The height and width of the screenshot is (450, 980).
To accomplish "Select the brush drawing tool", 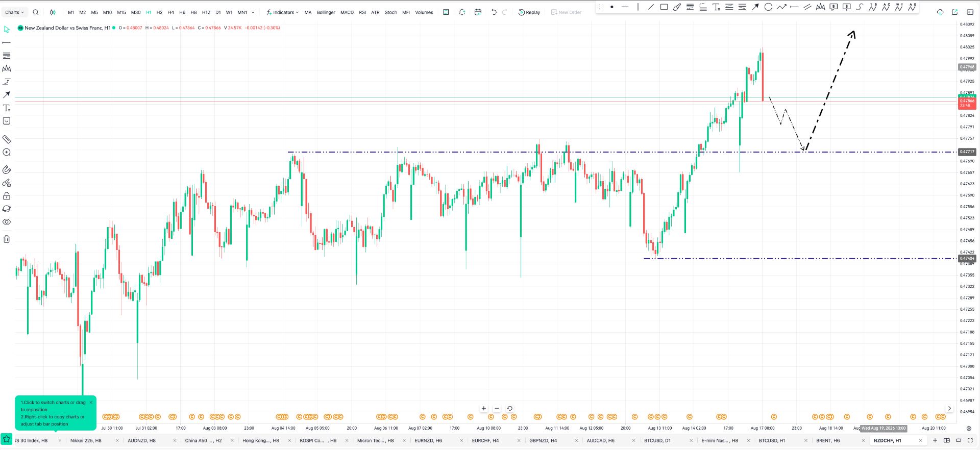I will tap(677, 7).
